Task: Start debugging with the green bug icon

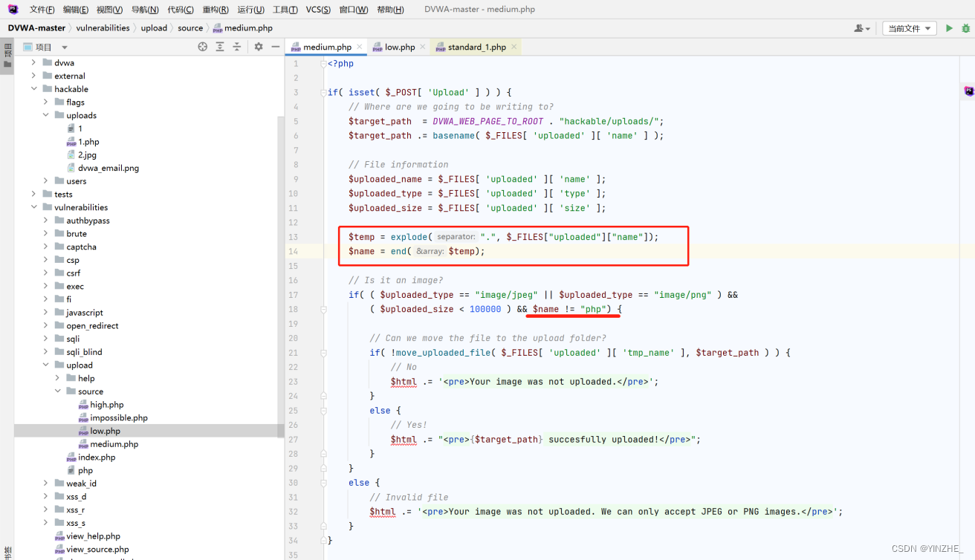Action: 966,28
